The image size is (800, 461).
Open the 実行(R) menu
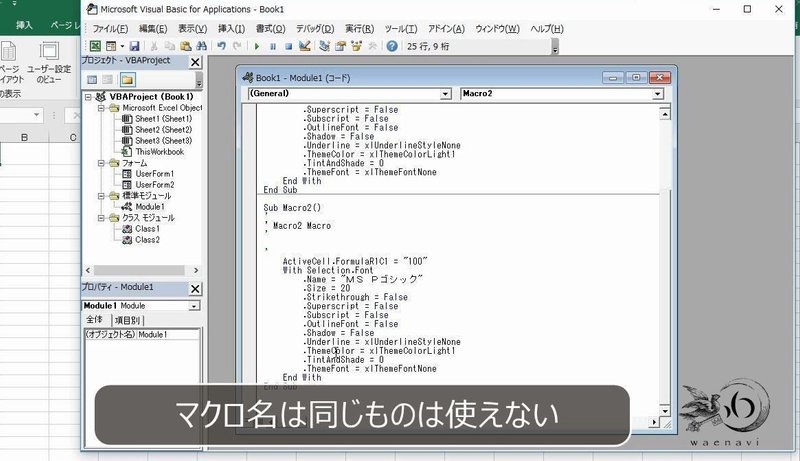[359, 29]
